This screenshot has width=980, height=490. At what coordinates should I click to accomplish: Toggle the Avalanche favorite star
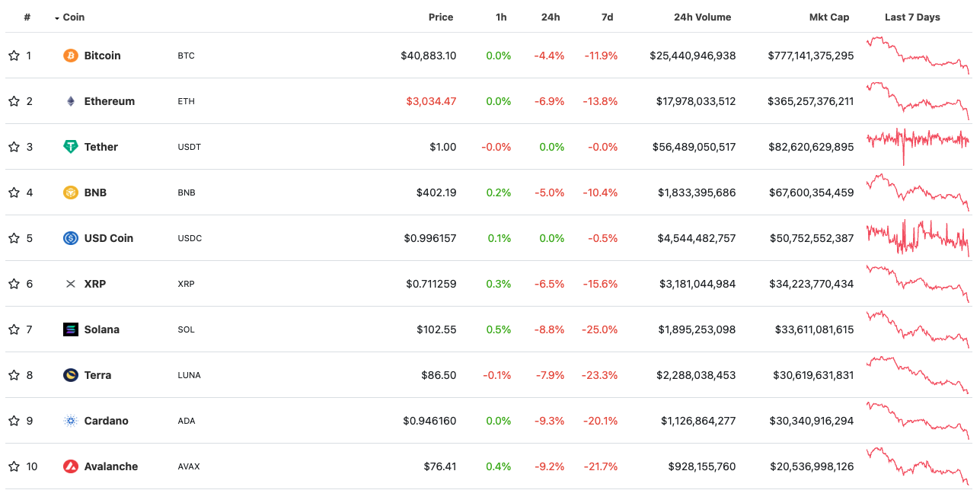pyautogui.click(x=14, y=466)
